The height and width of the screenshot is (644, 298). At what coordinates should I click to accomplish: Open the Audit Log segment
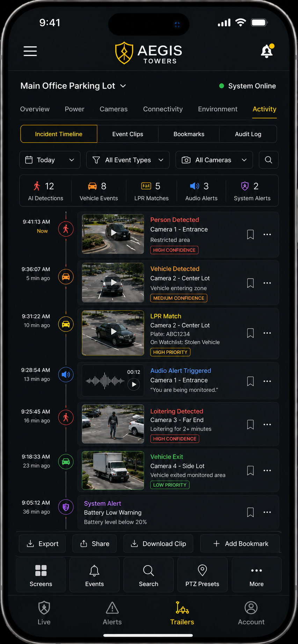(248, 134)
